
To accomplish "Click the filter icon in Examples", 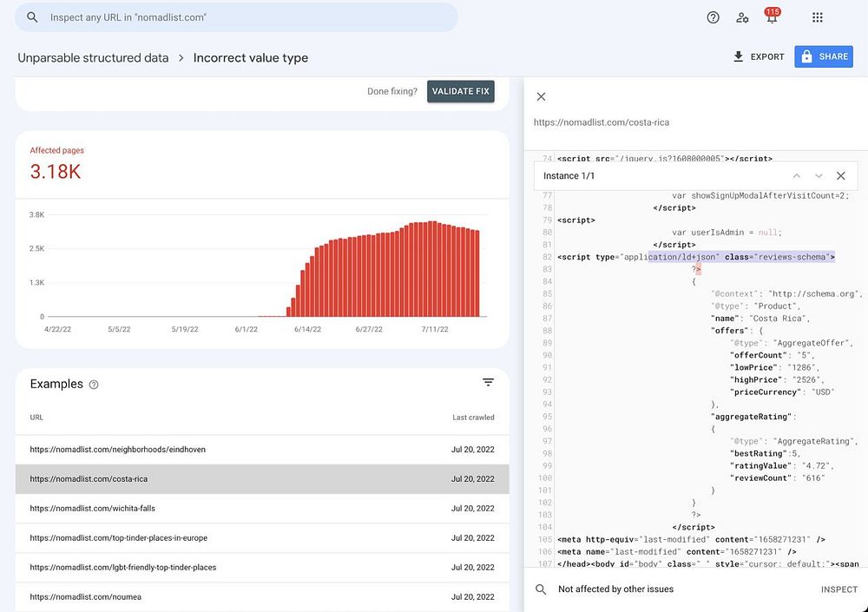I will click(x=488, y=383).
